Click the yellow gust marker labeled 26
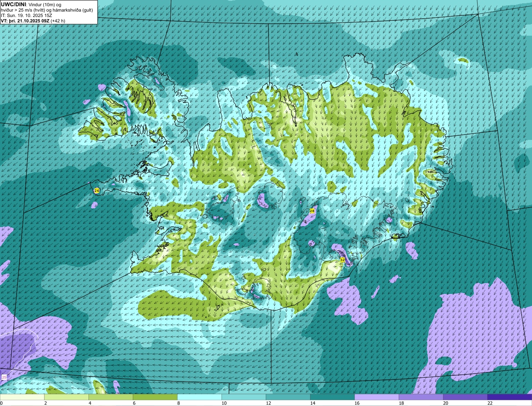532x406 pixels. [97, 191]
